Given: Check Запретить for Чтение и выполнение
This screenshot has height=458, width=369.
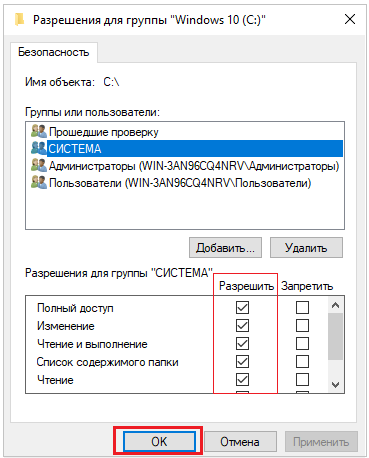Looking at the screenshot, I should 302,343.
